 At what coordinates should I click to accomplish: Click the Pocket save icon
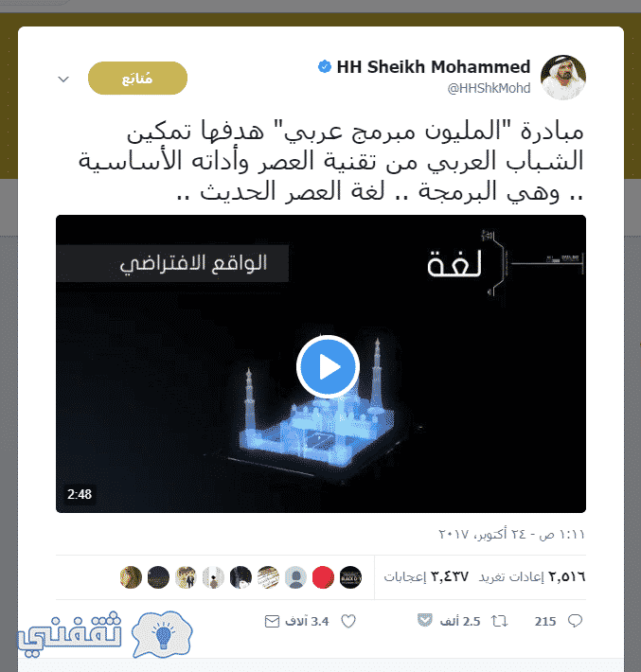click(x=424, y=620)
